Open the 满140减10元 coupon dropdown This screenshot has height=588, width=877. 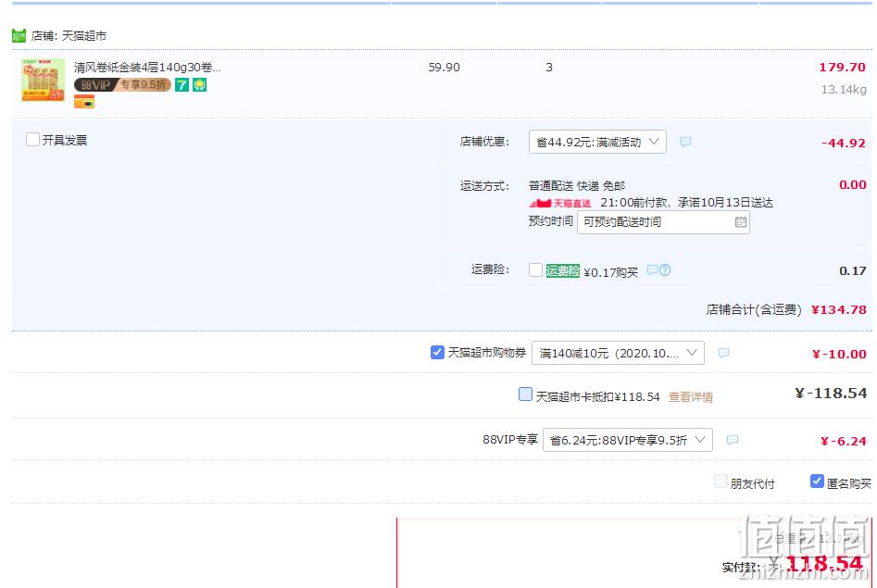pos(618,353)
